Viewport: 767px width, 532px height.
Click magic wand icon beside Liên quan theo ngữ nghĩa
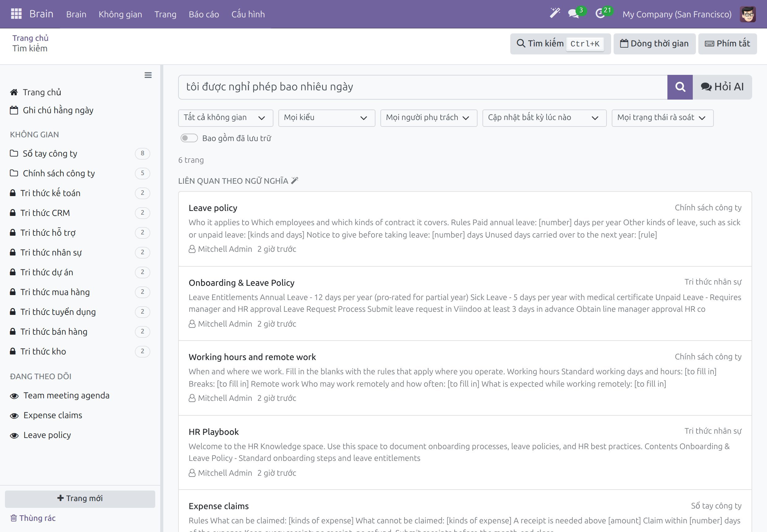[x=295, y=181]
